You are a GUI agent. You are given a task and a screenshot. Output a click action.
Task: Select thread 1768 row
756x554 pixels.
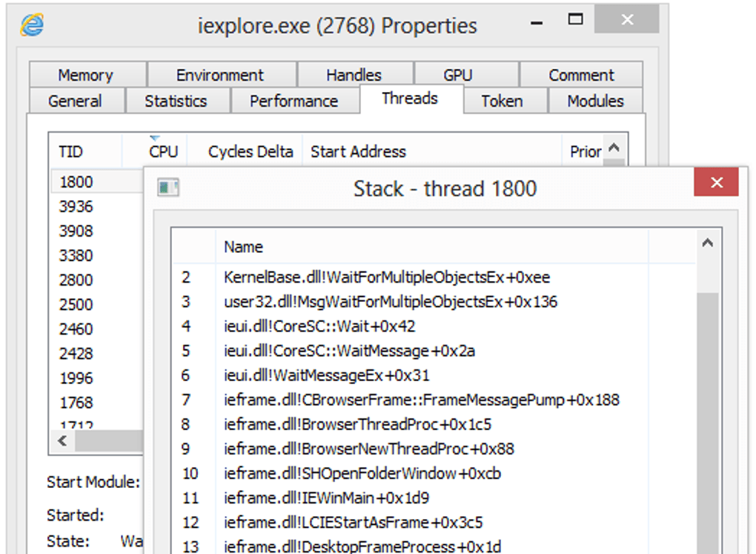(x=96, y=403)
